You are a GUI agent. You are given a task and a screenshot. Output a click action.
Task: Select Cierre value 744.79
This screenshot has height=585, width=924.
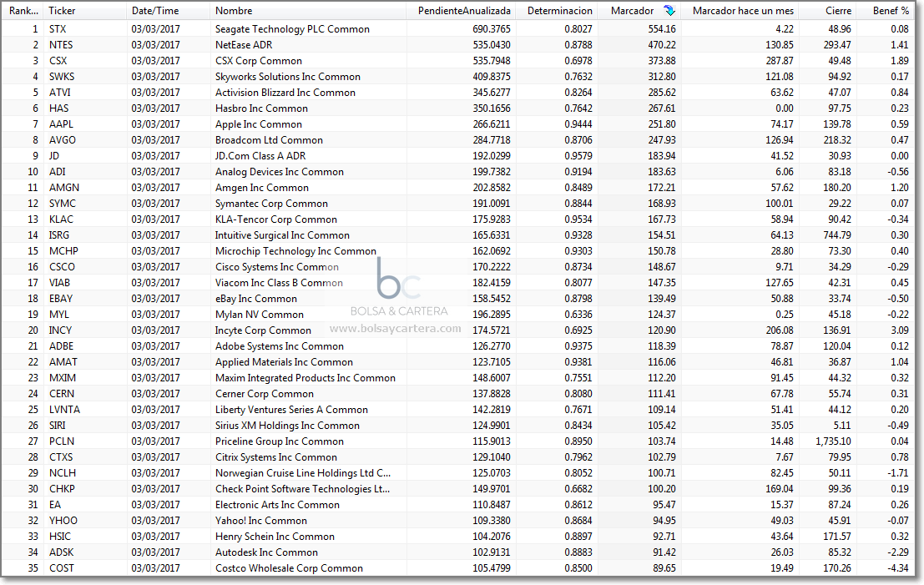click(837, 235)
